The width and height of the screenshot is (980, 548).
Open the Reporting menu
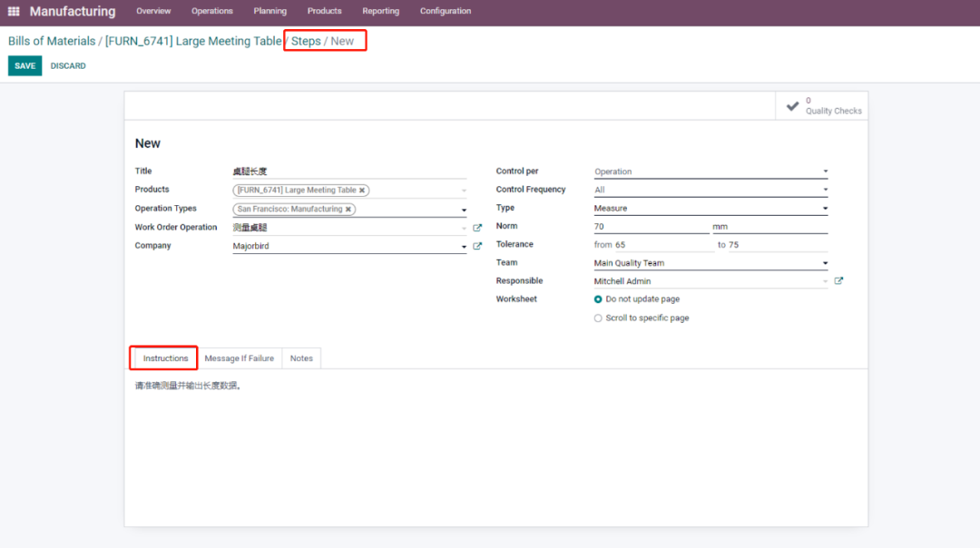click(x=380, y=12)
